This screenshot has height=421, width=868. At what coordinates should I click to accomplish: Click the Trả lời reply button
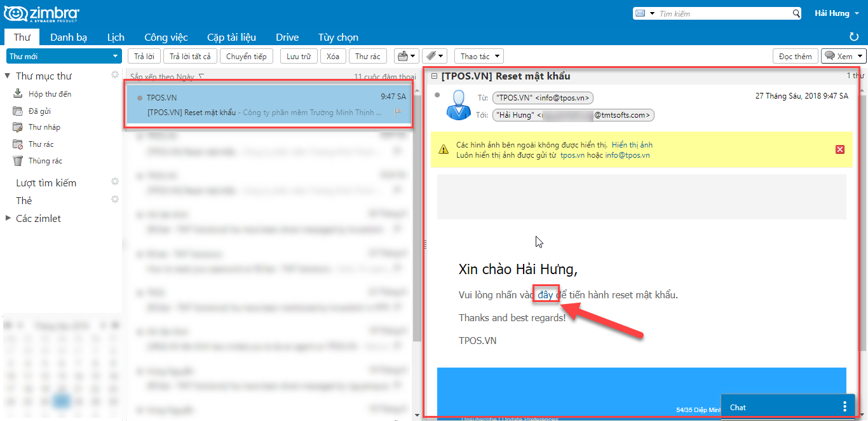click(144, 56)
